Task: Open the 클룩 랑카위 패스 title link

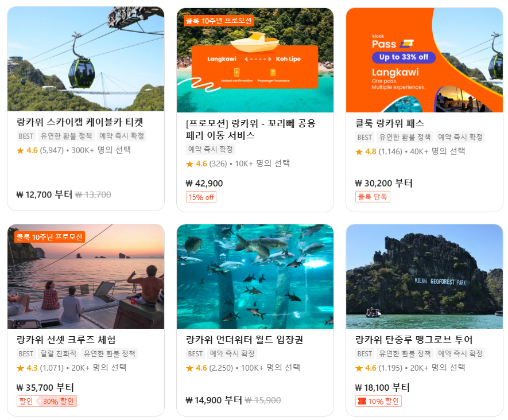Action: pyautogui.click(x=389, y=123)
